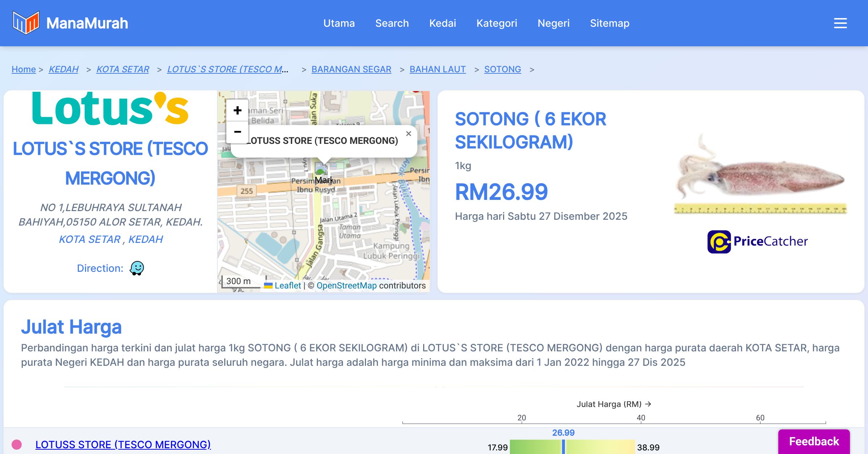Click the store map marker
This screenshot has height=454, width=868.
click(321, 169)
